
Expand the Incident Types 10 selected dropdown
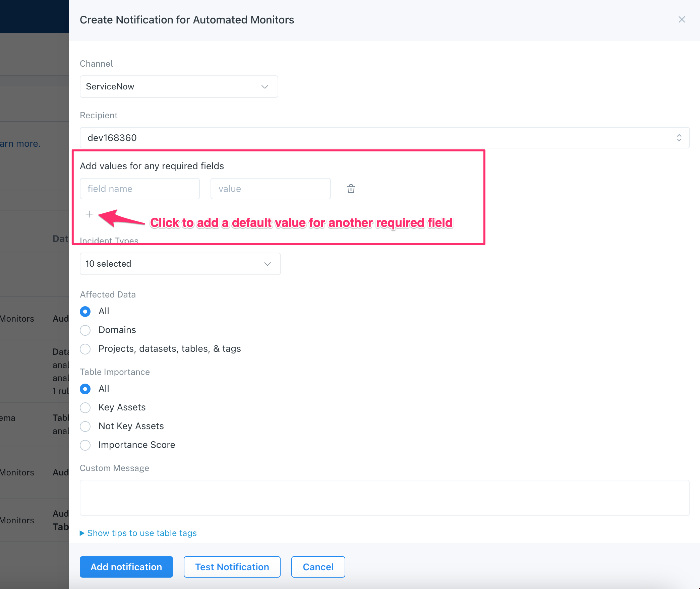point(180,264)
